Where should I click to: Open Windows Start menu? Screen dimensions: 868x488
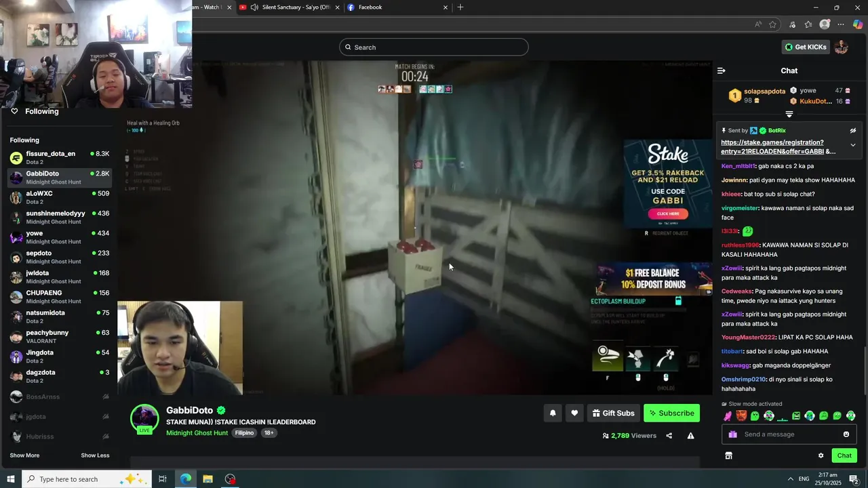[x=11, y=479]
